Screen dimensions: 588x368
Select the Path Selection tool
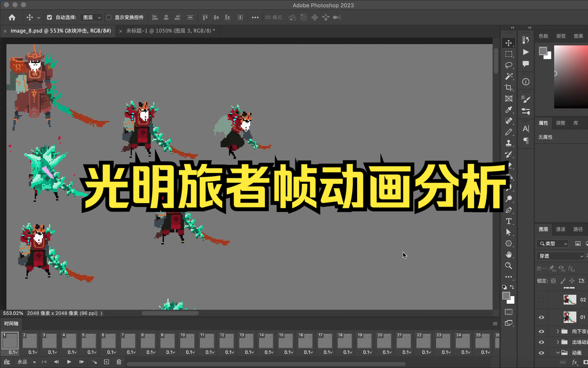point(509,232)
